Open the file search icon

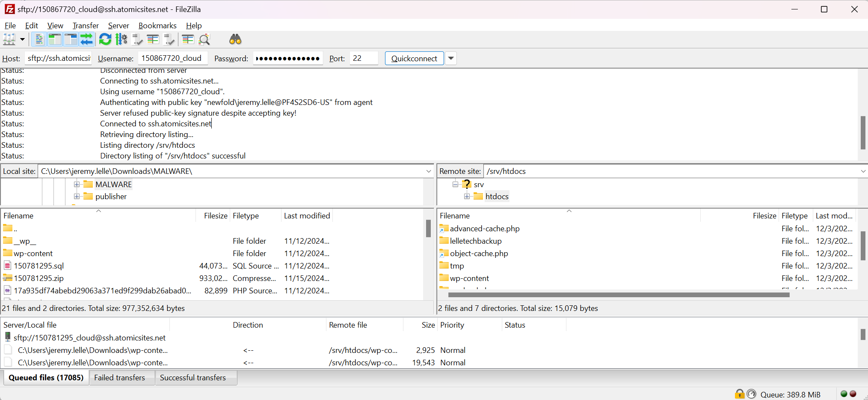(204, 39)
